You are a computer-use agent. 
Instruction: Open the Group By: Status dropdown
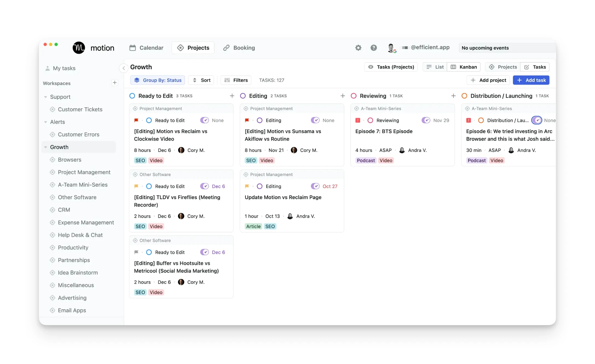click(x=158, y=80)
